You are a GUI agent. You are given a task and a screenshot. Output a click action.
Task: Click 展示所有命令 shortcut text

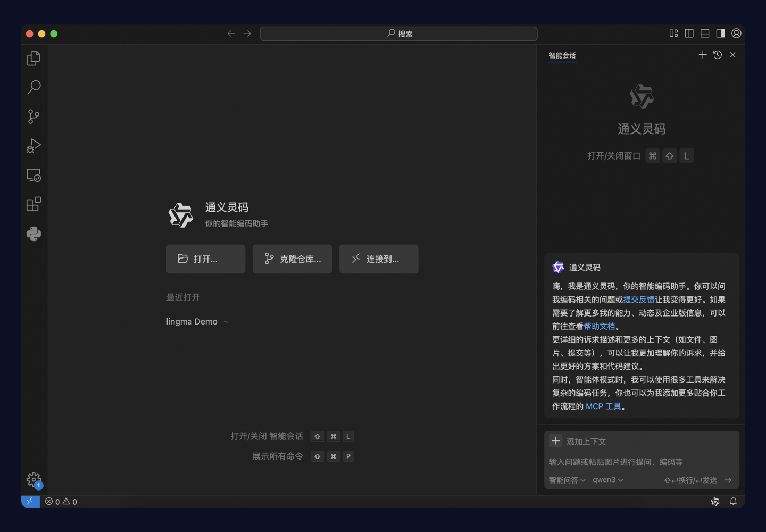click(x=277, y=456)
